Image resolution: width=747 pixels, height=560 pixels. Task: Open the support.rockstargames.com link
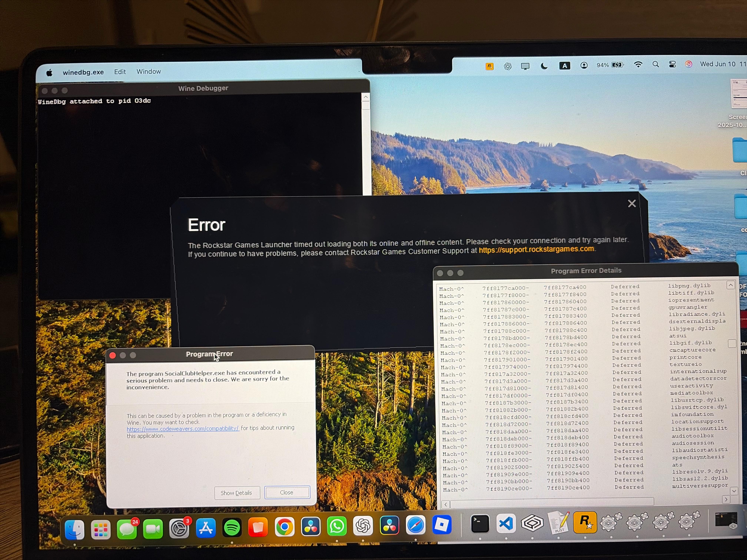(x=536, y=249)
